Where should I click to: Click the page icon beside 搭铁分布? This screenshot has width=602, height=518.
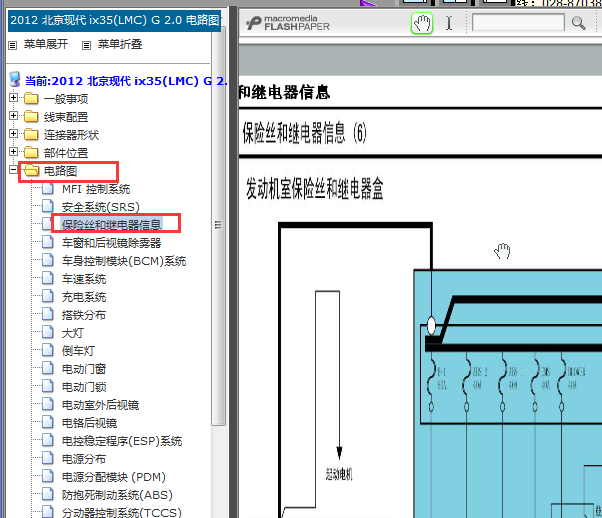click(48, 314)
